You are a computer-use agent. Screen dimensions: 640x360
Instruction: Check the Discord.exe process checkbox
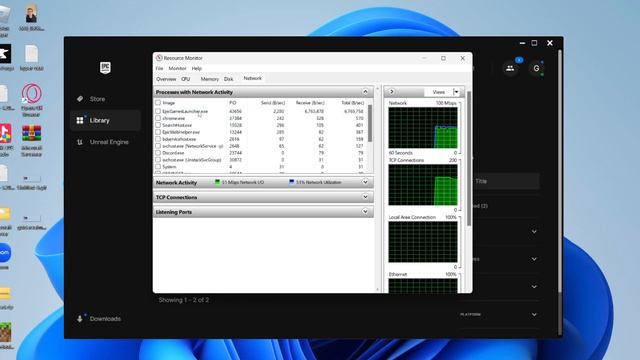(158, 153)
